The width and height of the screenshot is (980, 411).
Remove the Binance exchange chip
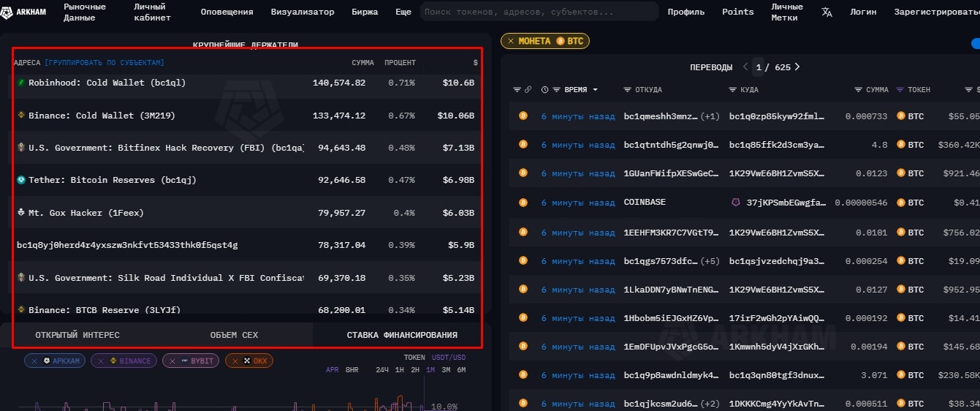(x=100, y=361)
